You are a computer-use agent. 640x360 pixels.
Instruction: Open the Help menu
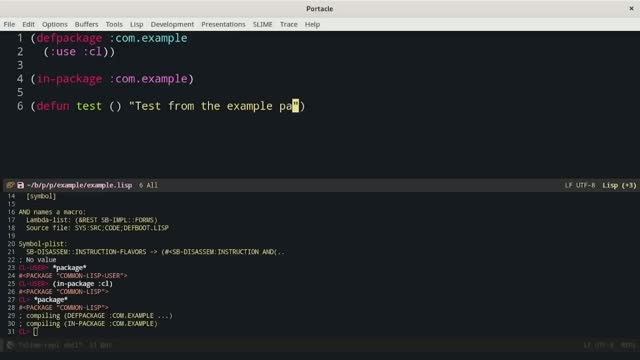click(x=312, y=24)
